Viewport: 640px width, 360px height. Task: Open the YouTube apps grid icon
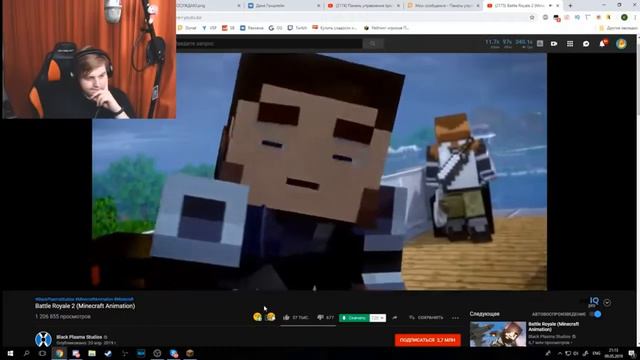[x=570, y=44]
